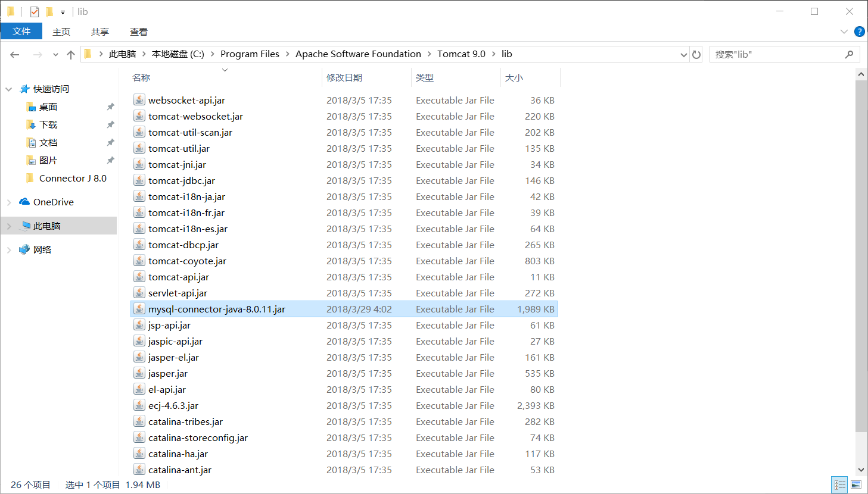Click the jar icon of tomcat-coyote.jar
868x494 pixels.
139,260
